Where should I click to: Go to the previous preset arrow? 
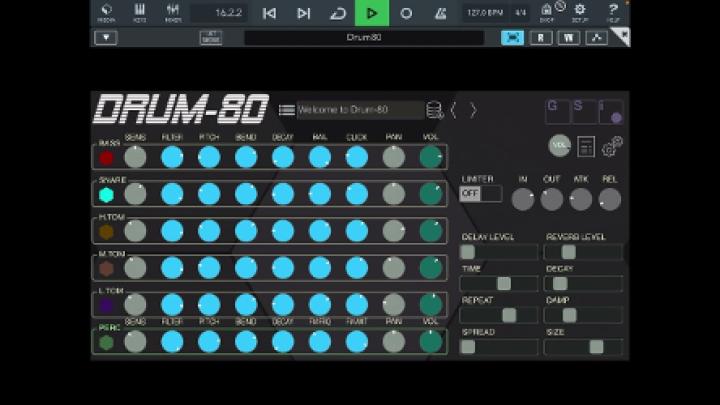click(x=454, y=110)
